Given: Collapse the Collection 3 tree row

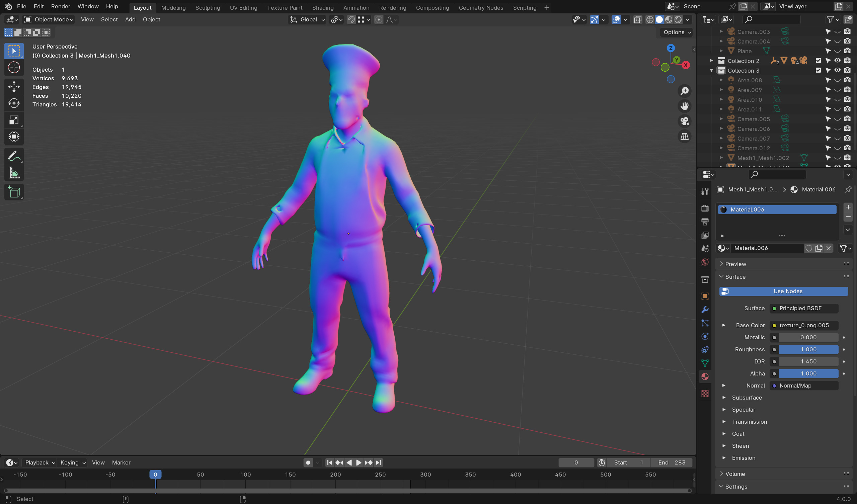Looking at the screenshot, I should 711,70.
